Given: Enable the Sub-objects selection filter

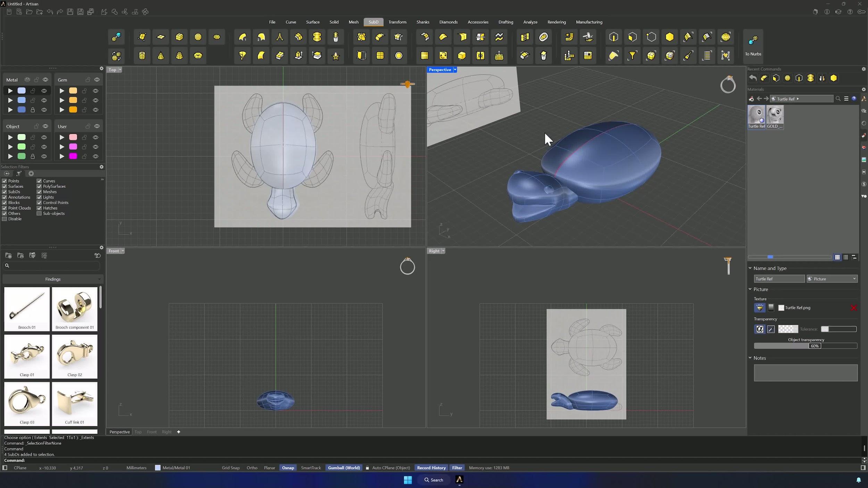Looking at the screenshot, I should pyautogui.click(x=39, y=214).
